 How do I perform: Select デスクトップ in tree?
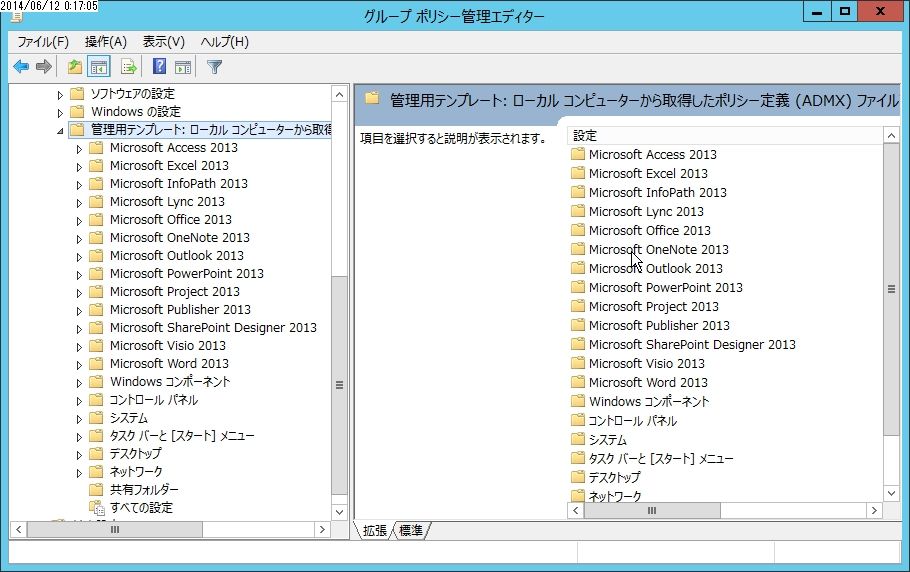pos(135,453)
